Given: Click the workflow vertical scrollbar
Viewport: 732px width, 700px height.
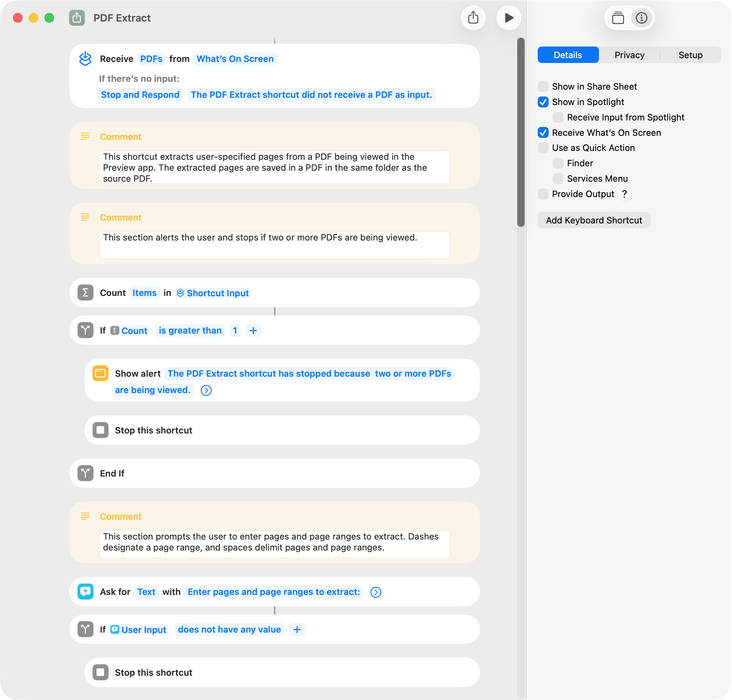Looking at the screenshot, I should coord(521,132).
